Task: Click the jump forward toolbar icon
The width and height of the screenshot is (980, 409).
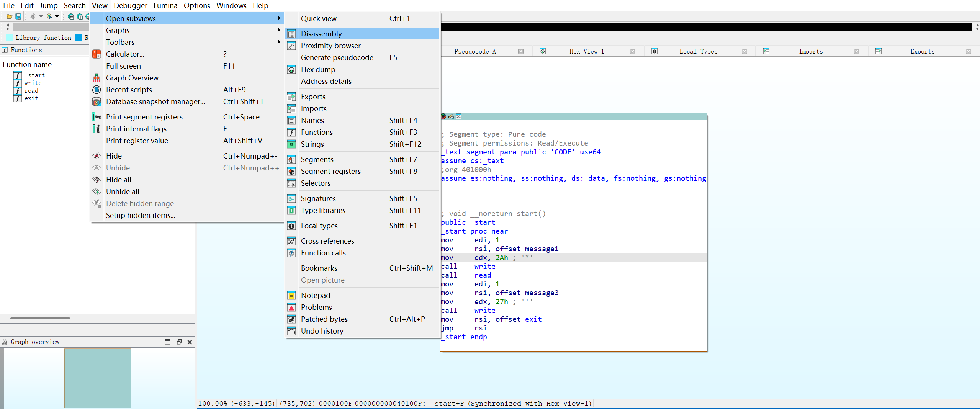Action: (49, 16)
